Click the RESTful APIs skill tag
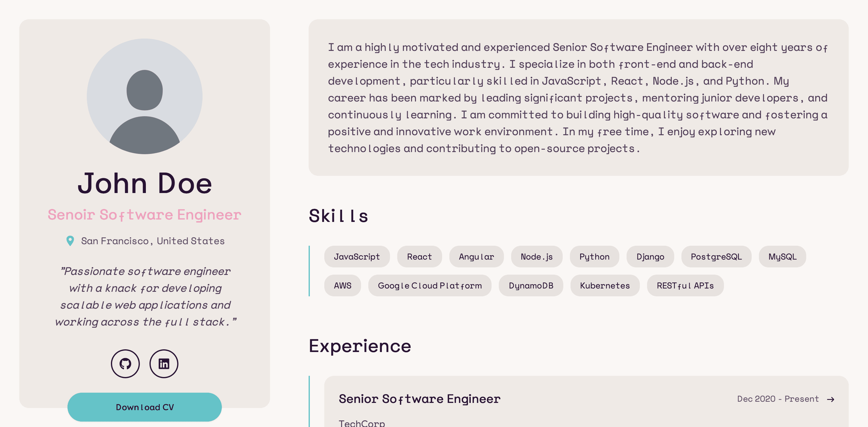 [685, 285]
